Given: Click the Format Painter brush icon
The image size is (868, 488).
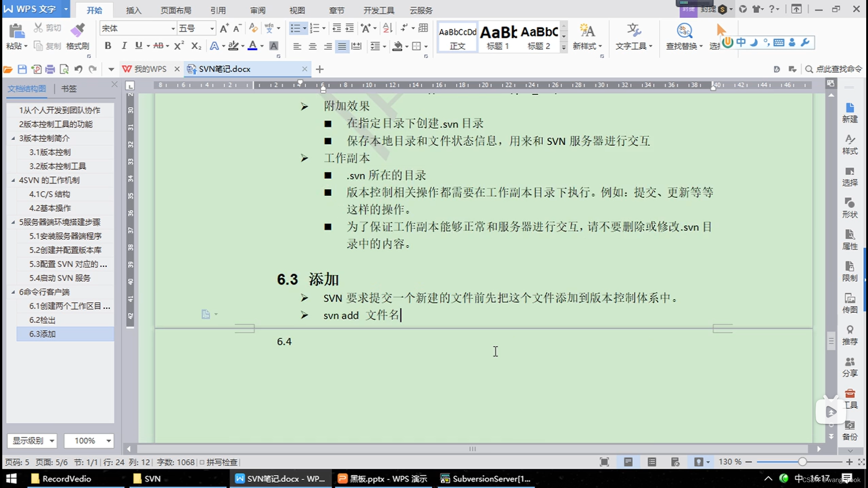Looking at the screenshot, I should [x=77, y=30].
